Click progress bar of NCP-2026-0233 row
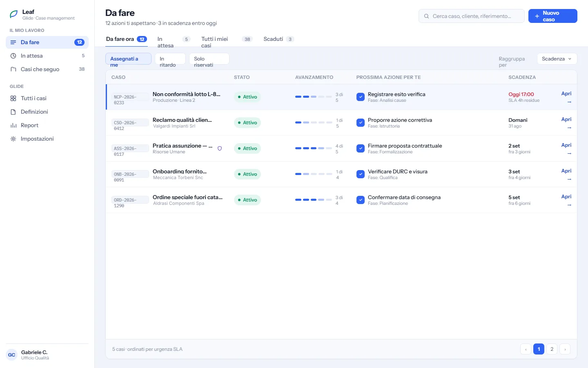588x368 pixels. (x=314, y=97)
